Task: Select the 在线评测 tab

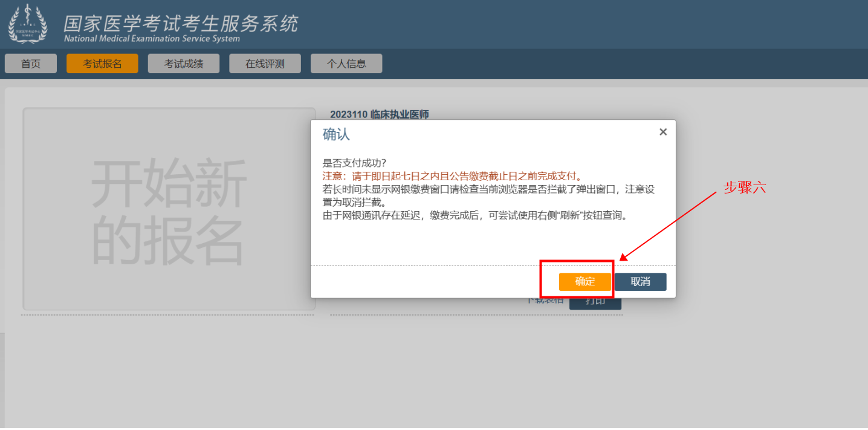Action: pyautogui.click(x=265, y=64)
